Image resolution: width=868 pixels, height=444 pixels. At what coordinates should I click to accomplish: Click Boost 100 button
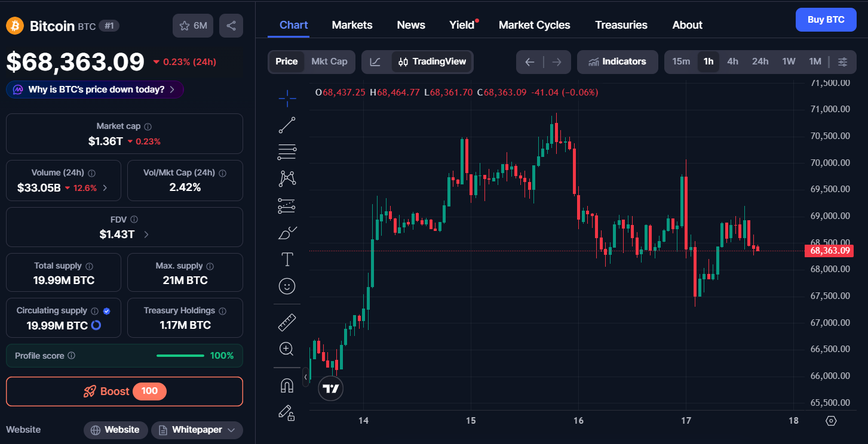(x=124, y=391)
